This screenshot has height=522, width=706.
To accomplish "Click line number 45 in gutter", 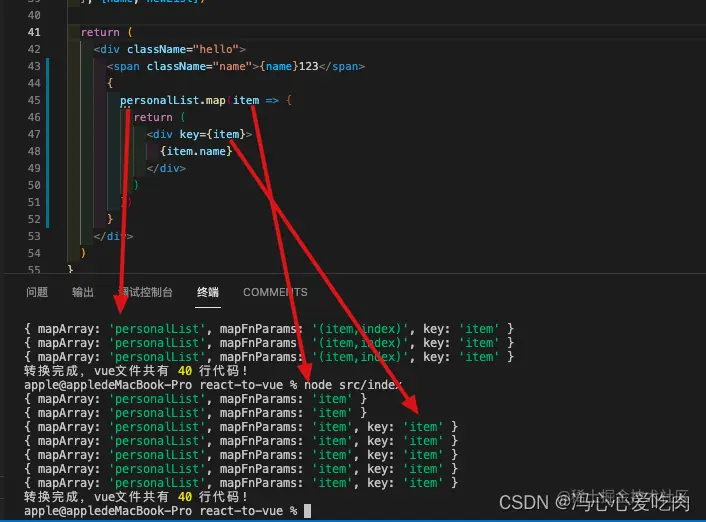I will 34,100.
